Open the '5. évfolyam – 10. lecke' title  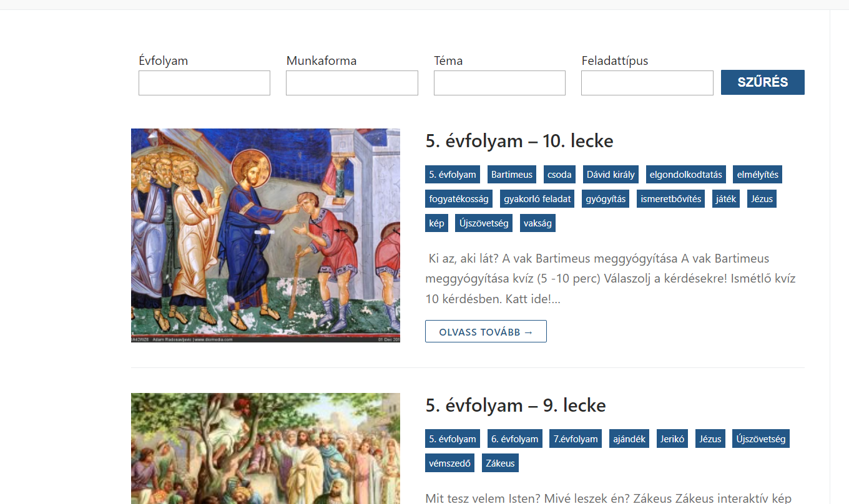pyautogui.click(x=519, y=141)
